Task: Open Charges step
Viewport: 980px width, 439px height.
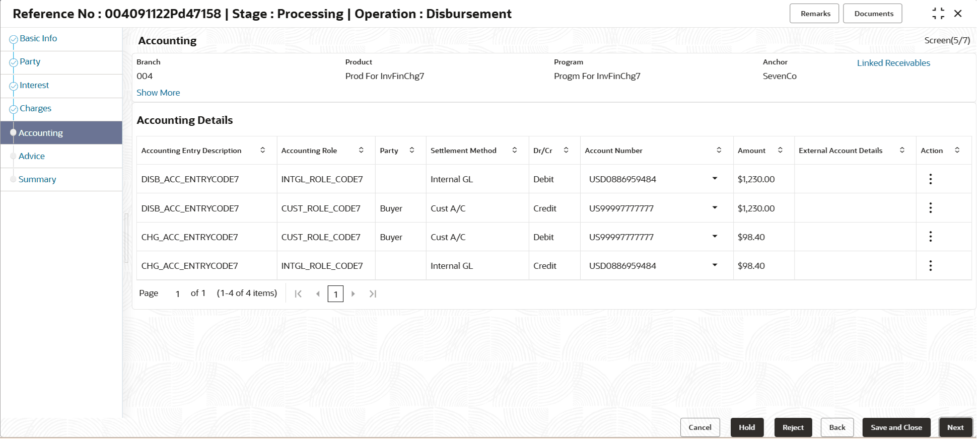Action: click(35, 108)
